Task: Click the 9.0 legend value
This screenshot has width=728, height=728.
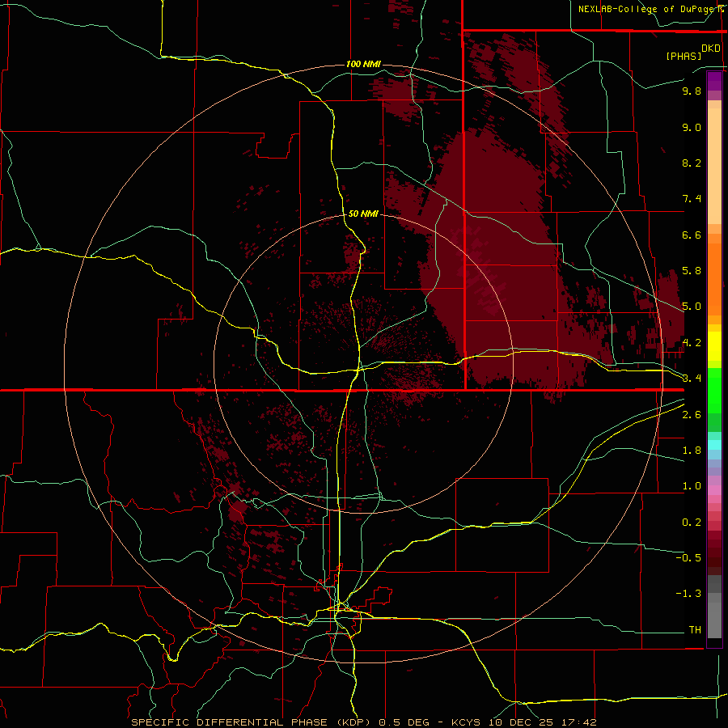Action: (x=692, y=127)
